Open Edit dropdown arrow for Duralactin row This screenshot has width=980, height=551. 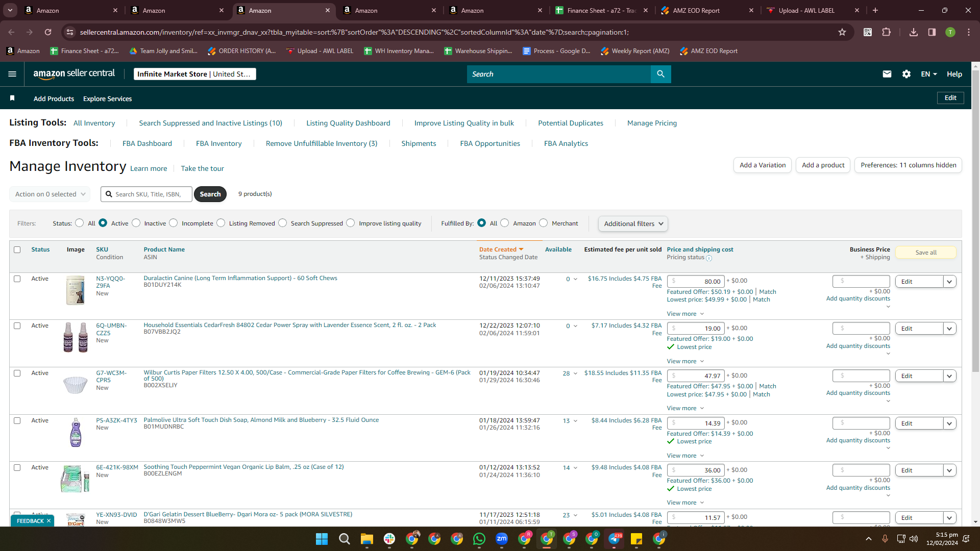949,282
